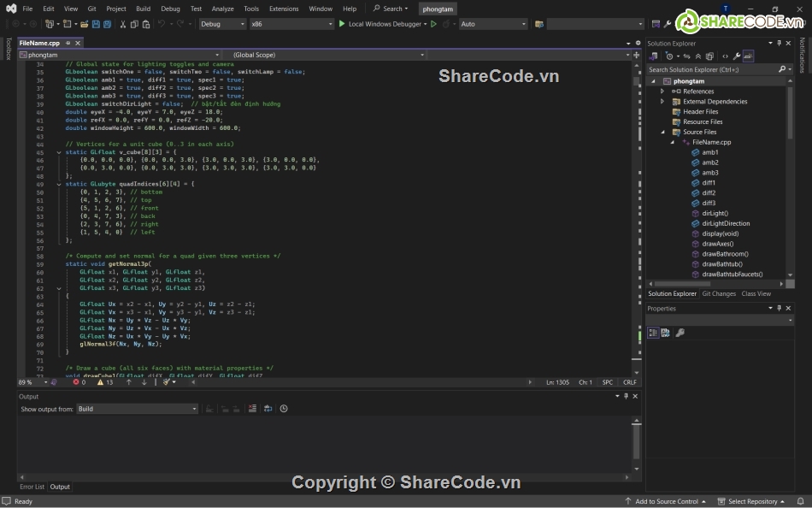Open Solution Explorer Properties wrench icon
The width and height of the screenshot is (812, 508).
(x=737, y=56)
